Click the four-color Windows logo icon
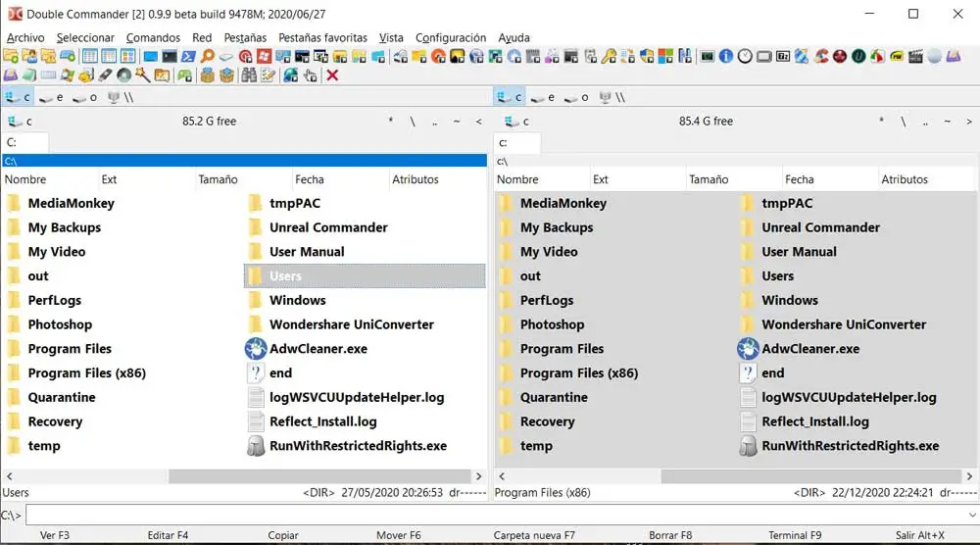This screenshot has height=545, width=980. coord(665,56)
